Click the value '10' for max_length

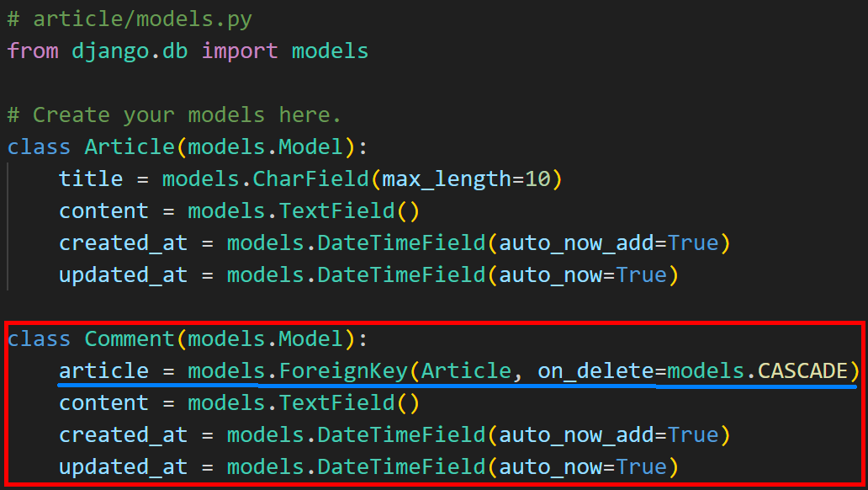click(x=537, y=179)
